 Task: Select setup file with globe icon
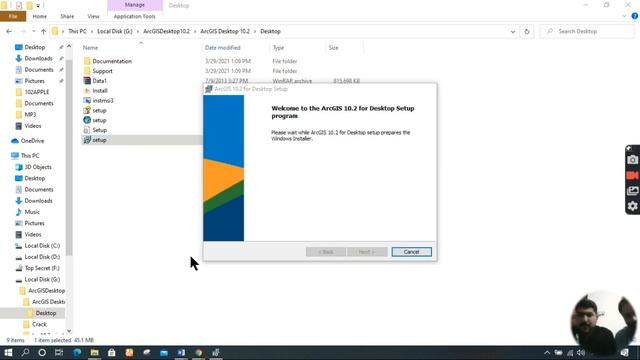(99, 120)
